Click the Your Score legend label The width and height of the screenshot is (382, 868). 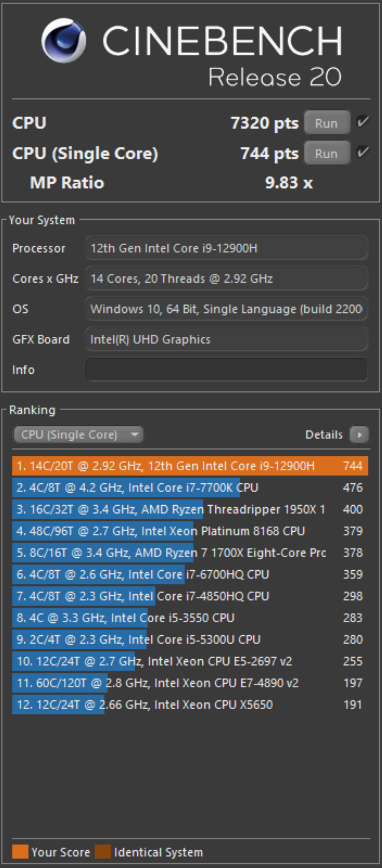(x=61, y=852)
